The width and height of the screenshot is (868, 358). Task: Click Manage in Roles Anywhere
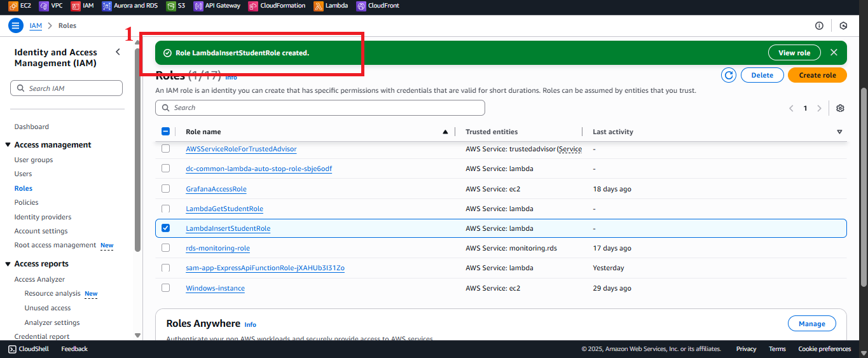point(811,324)
